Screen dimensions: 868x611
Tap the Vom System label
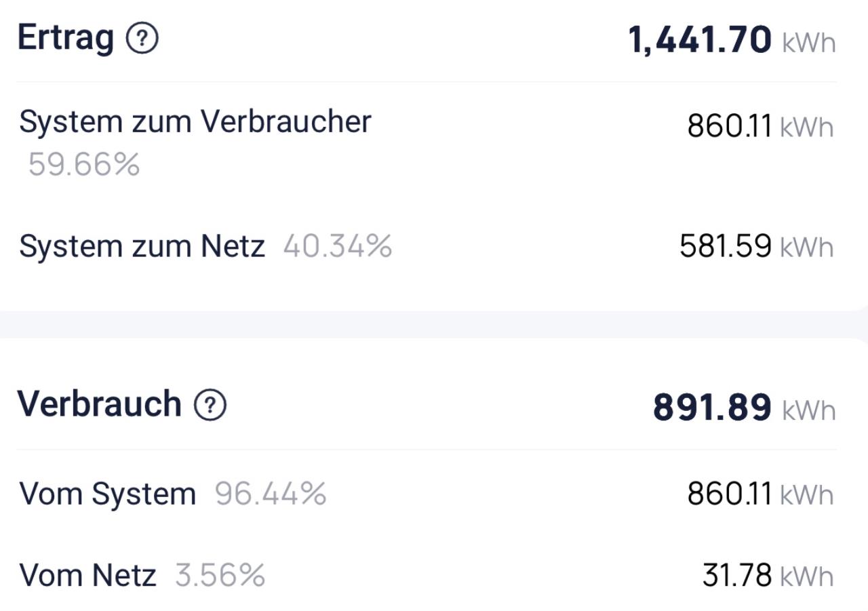[107, 494]
